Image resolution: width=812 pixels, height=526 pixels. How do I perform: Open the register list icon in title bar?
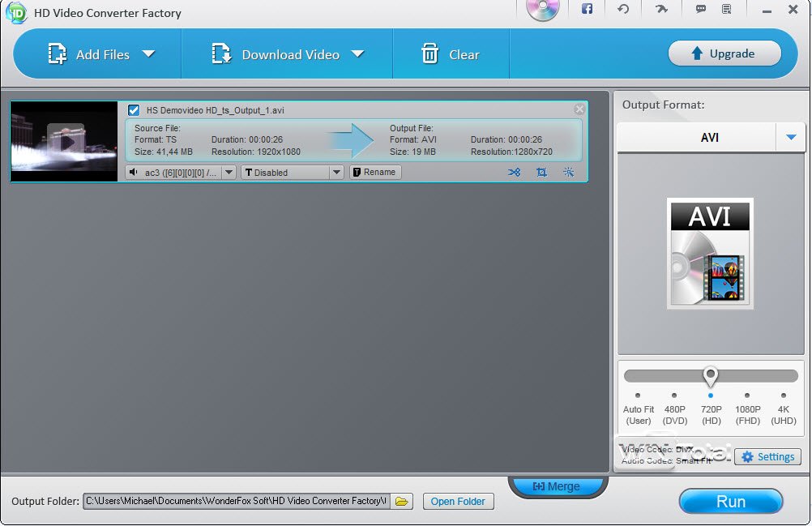tap(727, 9)
